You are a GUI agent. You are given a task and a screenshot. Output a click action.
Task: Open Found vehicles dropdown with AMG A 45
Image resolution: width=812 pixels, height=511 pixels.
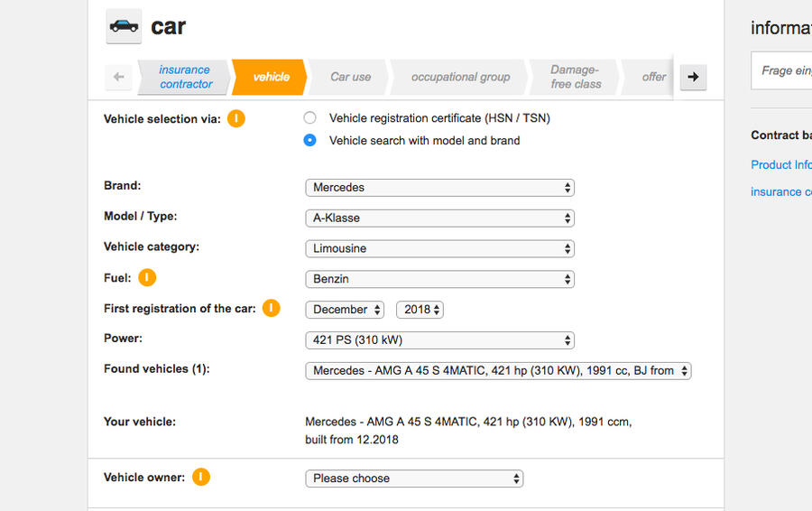(498, 370)
